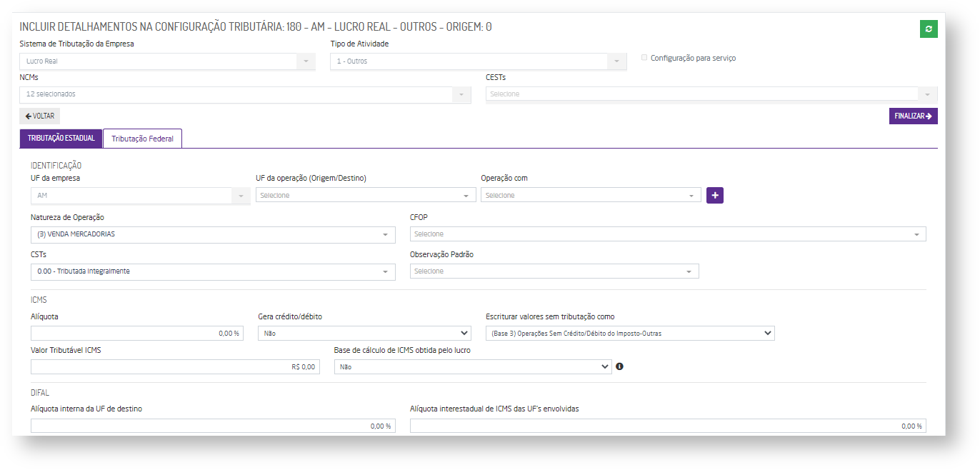Open the CFOP dropdown
Screen dimensions: 980x470
coord(667,234)
